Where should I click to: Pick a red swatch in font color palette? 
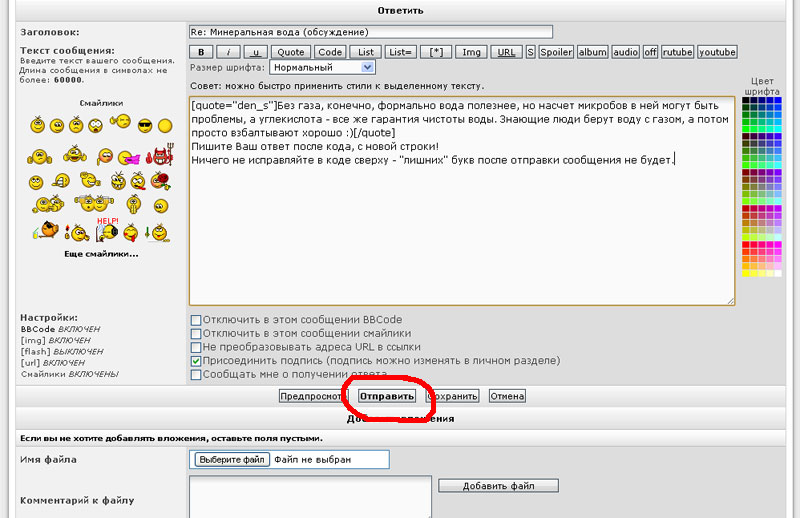(745, 245)
